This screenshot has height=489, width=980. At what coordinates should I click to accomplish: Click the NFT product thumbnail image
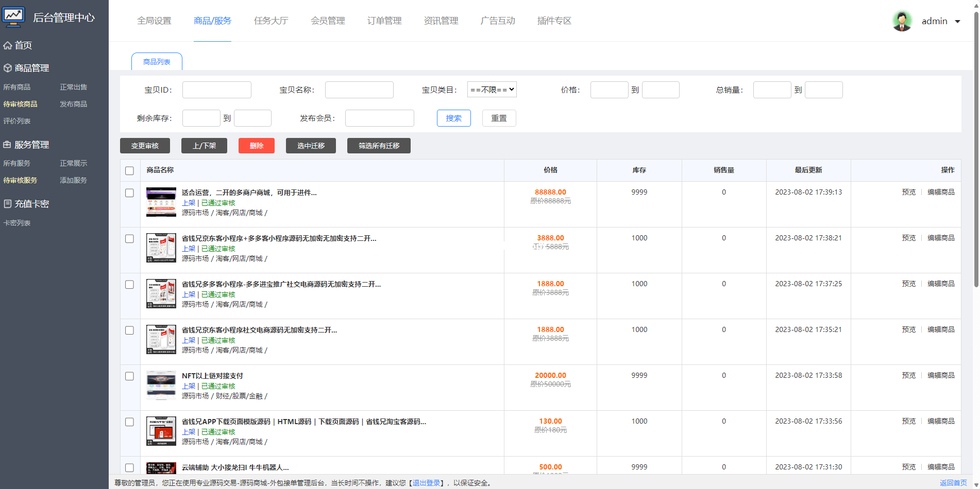pyautogui.click(x=161, y=385)
